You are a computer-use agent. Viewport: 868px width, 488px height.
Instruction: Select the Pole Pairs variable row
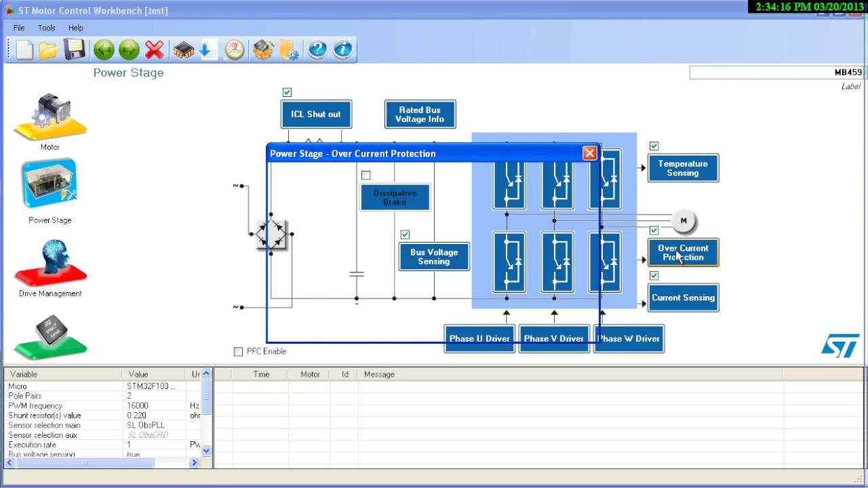point(104,396)
